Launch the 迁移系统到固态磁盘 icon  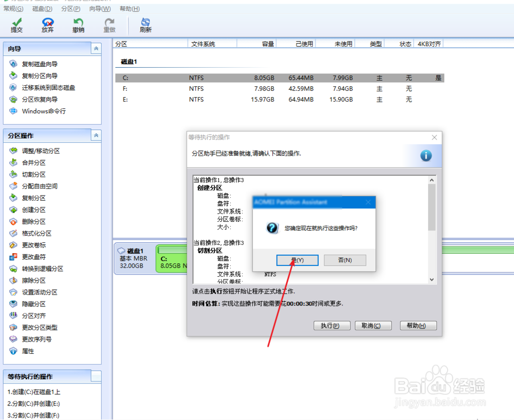(x=13, y=87)
